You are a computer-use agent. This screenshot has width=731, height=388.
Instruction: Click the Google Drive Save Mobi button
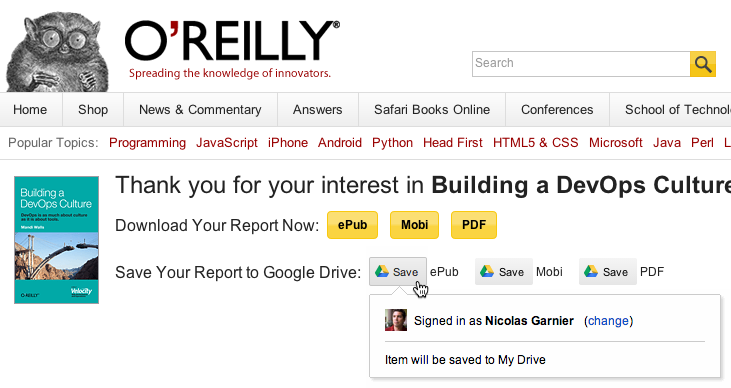pyautogui.click(x=503, y=271)
